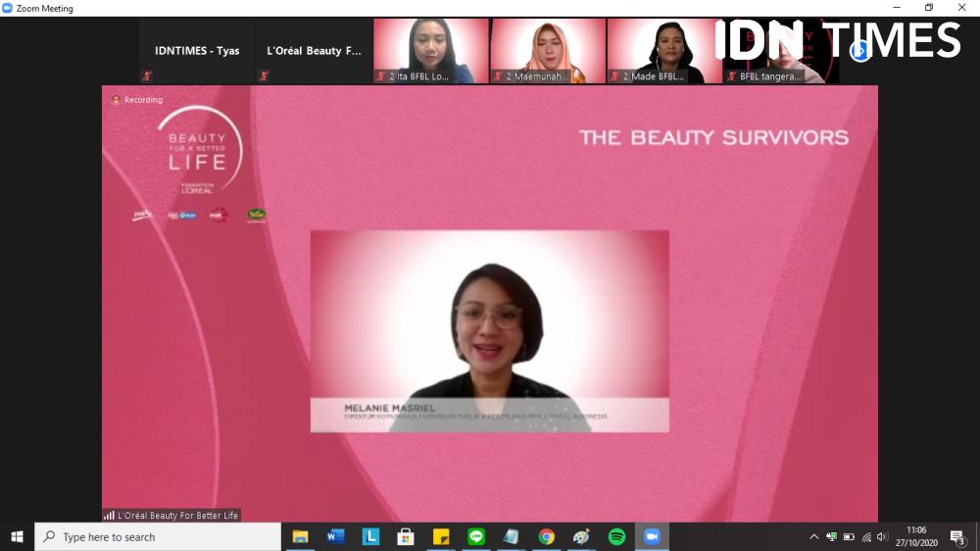The width and height of the screenshot is (980, 551).
Task: Click L'Oréal Beauty For Better Life name label
Action: pyautogui.click(x=171, y=516)
